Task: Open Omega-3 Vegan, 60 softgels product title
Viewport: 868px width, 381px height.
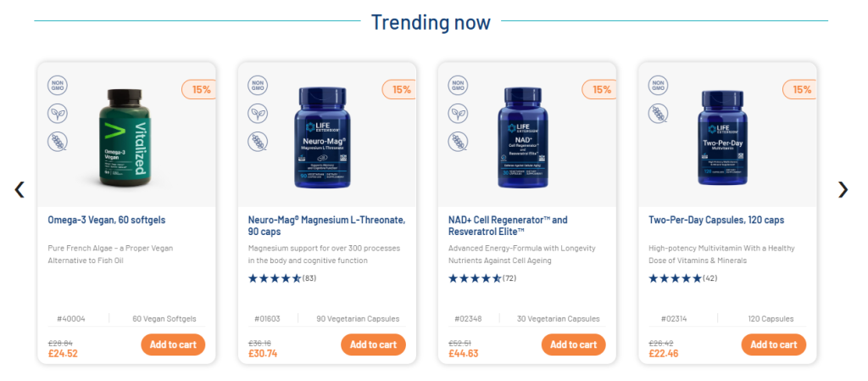Action: [106, 220]
